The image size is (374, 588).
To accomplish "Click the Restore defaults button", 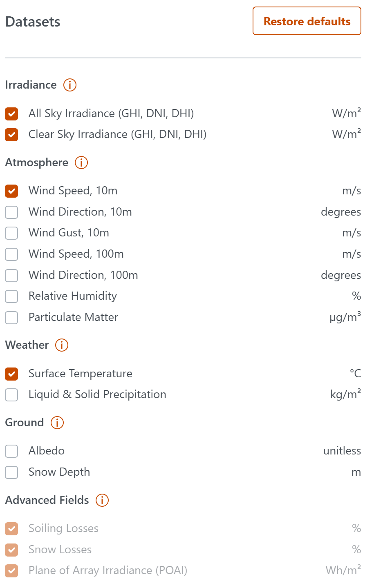I will click(307, 21).
